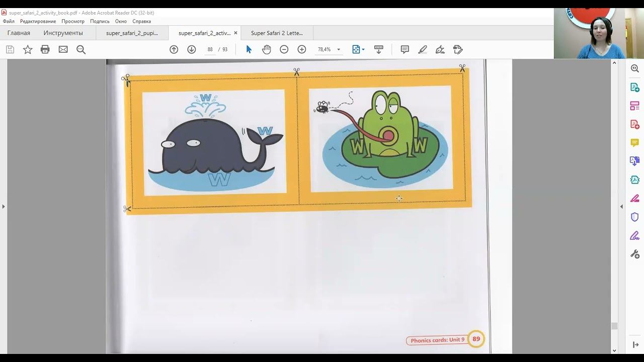
Task: Click the stamp and pen toolbar icon
Action: point(458,49)
